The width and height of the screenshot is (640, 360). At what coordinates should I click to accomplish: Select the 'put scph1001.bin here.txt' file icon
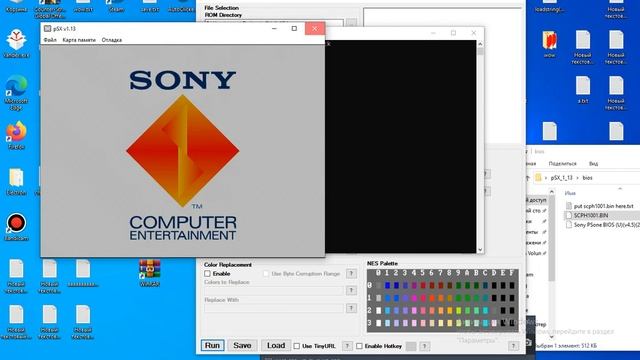[569, 206]
